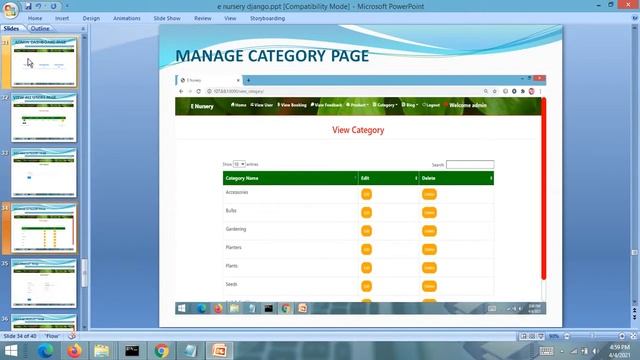This screenshot has width=640, height=360.
Task: Click the thumbnail pane scroll up arrow
Action: point(85,37)
